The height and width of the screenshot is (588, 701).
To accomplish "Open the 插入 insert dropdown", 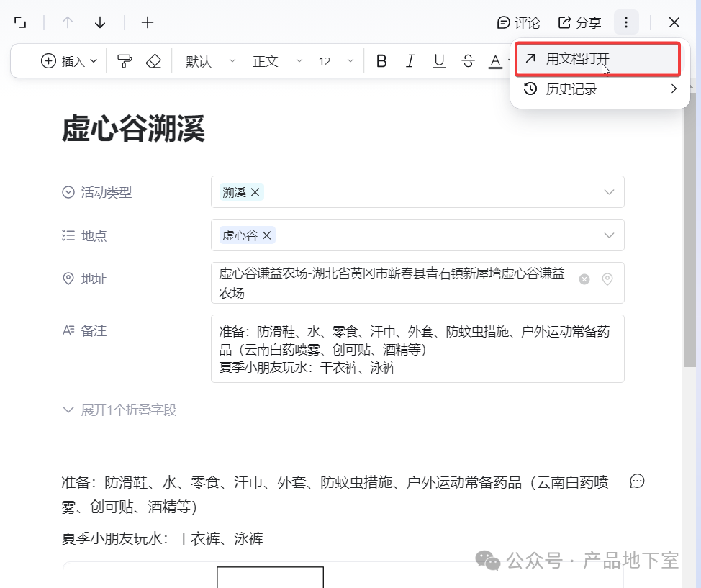I will [69, 61].
